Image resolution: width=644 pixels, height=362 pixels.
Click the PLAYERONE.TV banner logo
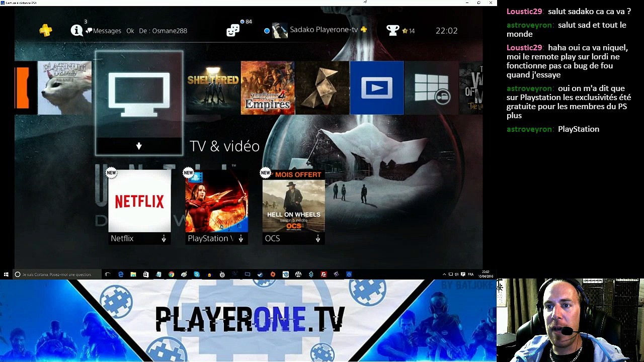coord(250,319)
